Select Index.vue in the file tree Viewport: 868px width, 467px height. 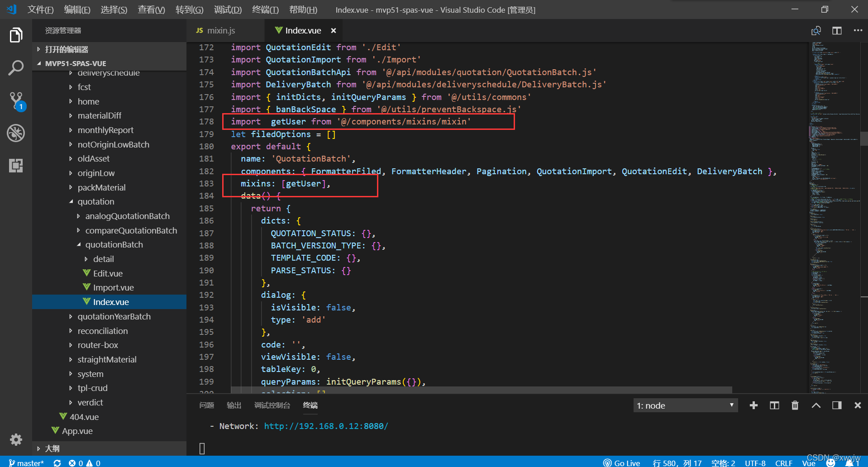point(109,302)
